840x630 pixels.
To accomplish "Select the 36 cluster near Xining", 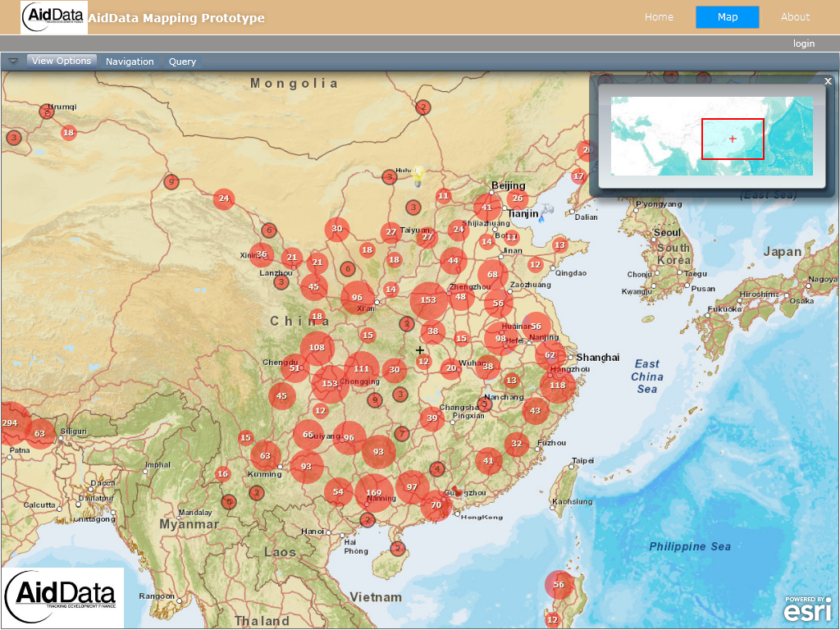I will (x=262, y=254).
